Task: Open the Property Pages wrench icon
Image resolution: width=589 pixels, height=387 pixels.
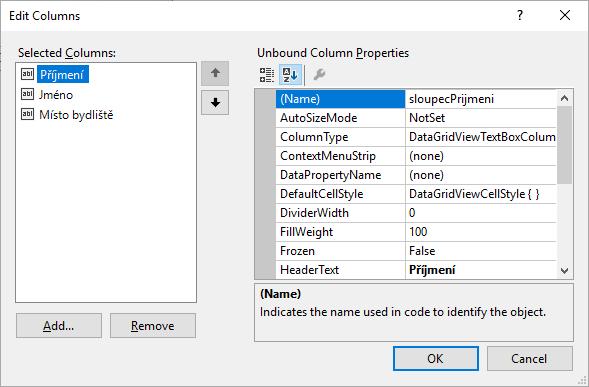Action: pos(319,75)
